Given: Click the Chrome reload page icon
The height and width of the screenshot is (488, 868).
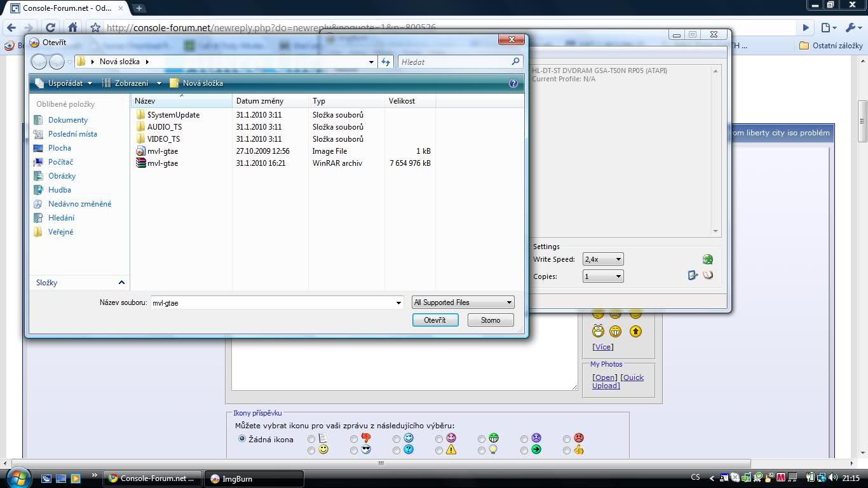Looking at the screenshot, I should coord(51,27).
